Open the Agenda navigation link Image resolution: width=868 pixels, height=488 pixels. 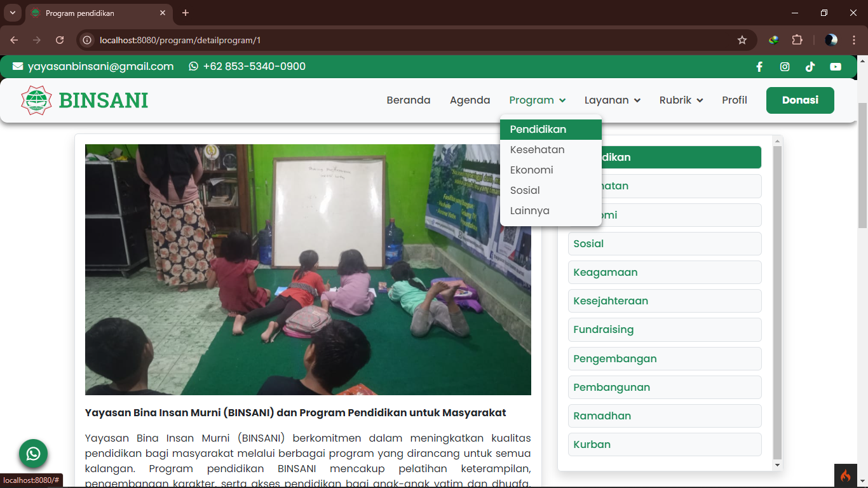[470, 100]
